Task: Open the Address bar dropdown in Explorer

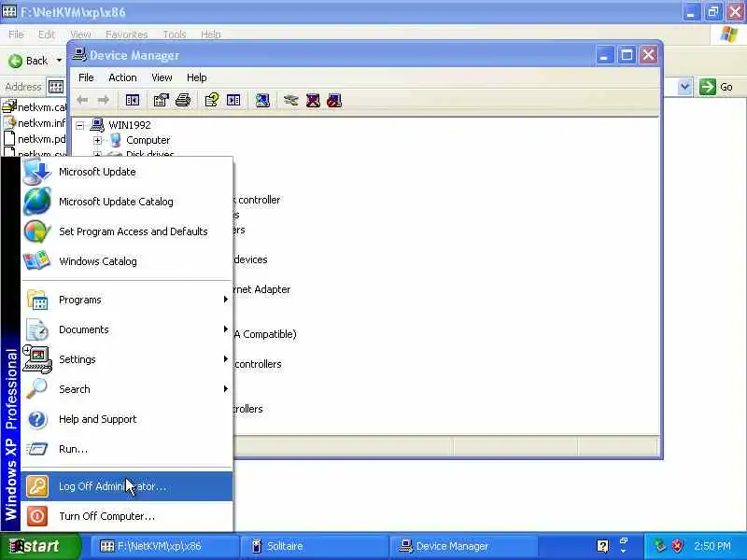Action: click(x=684, y=87)
